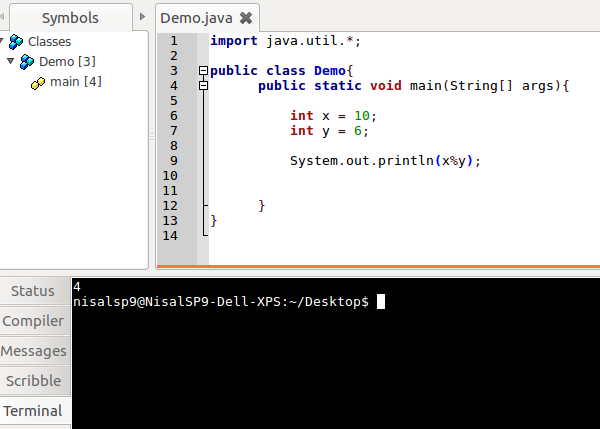Select Classes in the symbol tree
Screen dimensions: 600x429
(49, 41)
